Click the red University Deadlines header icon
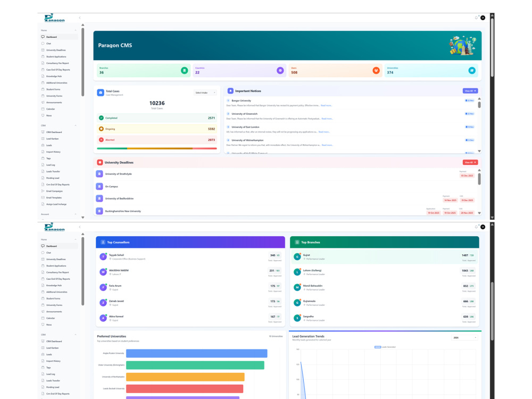Image resolution: width=532 pixels, height=399 pixels. [x=100, y=162]
